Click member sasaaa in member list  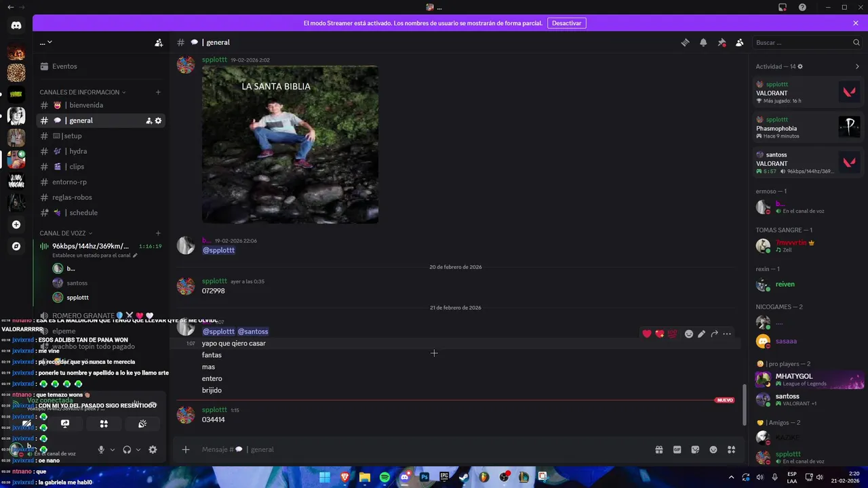(808, 342)
